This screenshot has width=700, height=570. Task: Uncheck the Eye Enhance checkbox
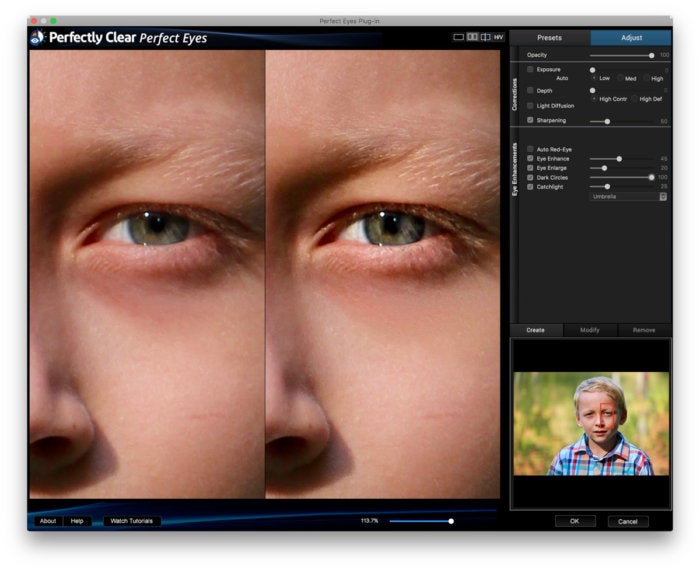[x=530, y=158]
